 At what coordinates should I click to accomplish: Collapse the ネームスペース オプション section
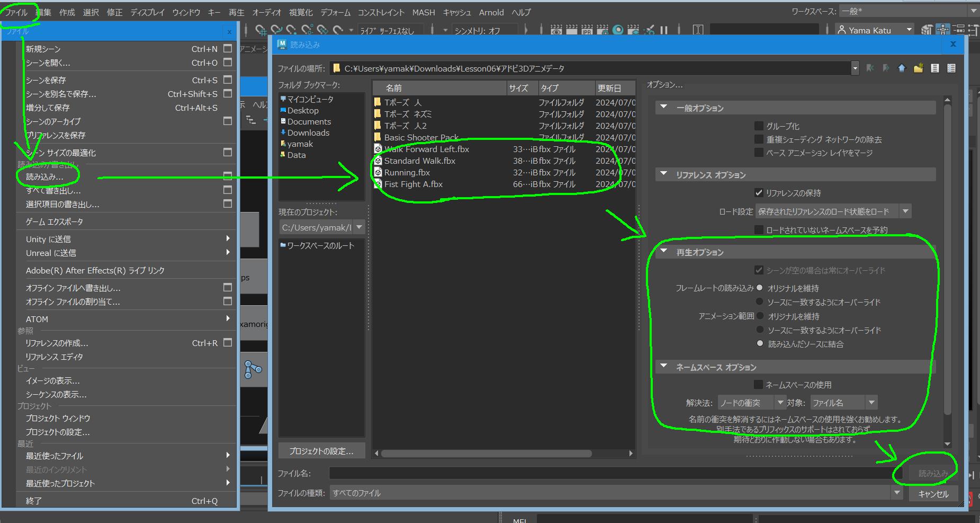(664, 366)
